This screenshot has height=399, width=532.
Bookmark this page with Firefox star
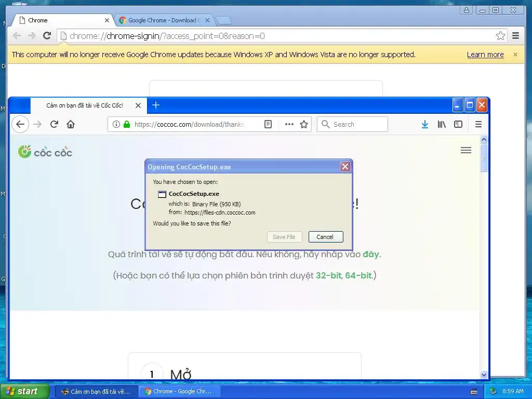click(304, 124)
